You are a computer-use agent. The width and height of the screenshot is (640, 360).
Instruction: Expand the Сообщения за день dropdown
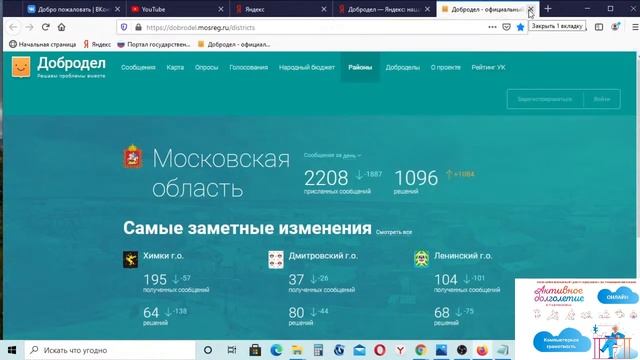click(x=332, y=156)
